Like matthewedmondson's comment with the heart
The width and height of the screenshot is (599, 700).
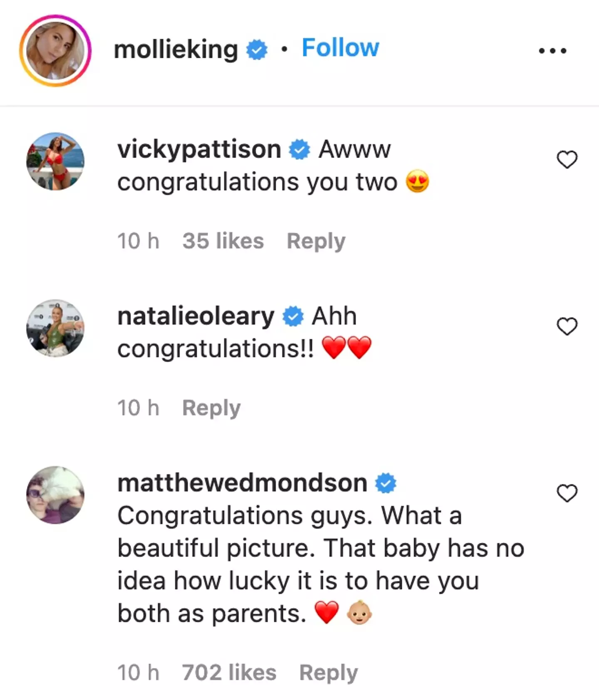pyautogui.click(x=567, y=493)
